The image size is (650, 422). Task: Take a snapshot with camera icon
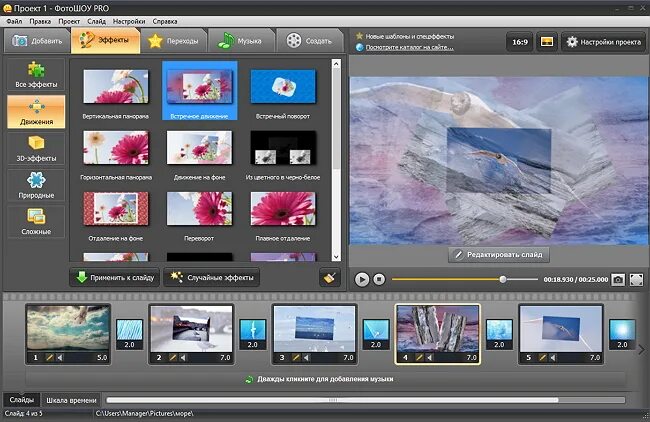(618, 279)
